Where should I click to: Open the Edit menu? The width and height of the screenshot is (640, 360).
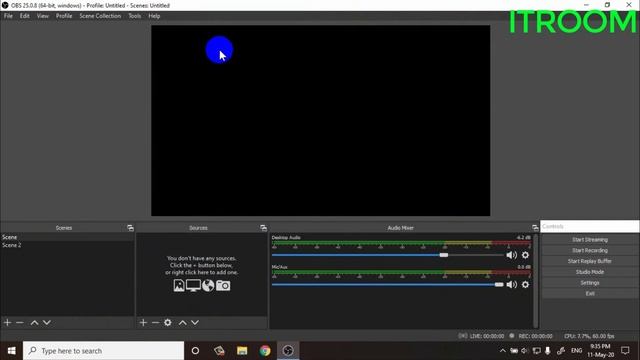[x=24, y=16]
